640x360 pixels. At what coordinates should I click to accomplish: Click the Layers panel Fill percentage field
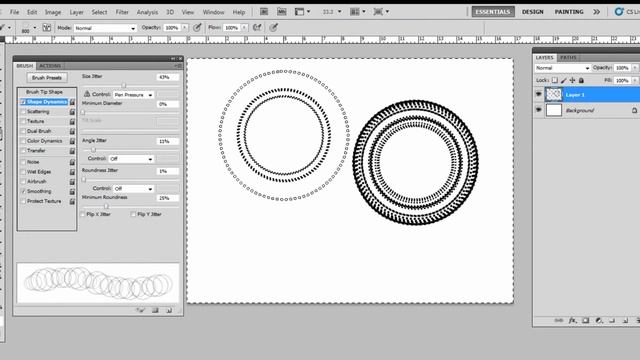coord(622,80)
